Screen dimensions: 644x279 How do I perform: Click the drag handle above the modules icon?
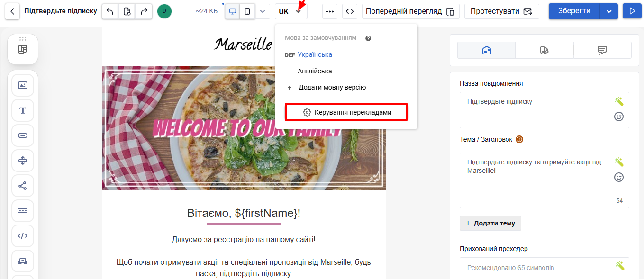[x=23, y=38]
